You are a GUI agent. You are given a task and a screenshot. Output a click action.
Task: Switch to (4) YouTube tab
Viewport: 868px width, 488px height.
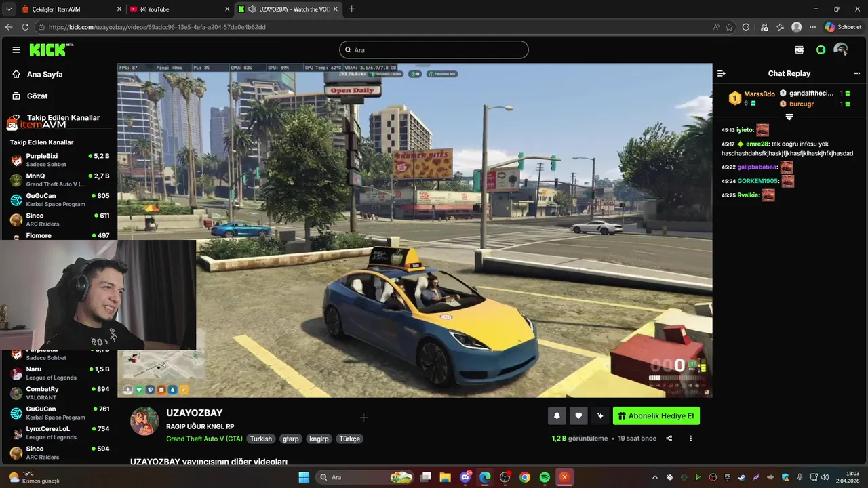click(178, 9)
